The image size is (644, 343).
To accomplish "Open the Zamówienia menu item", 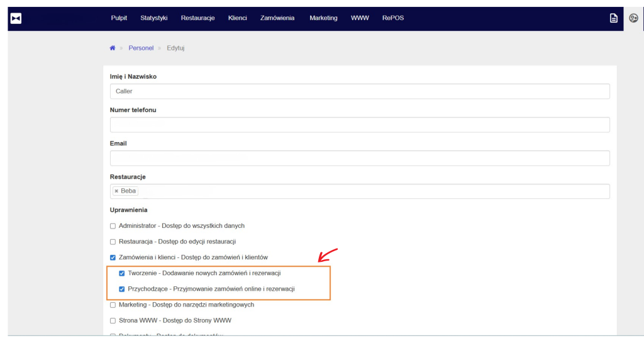I will [x=277, y=18].
